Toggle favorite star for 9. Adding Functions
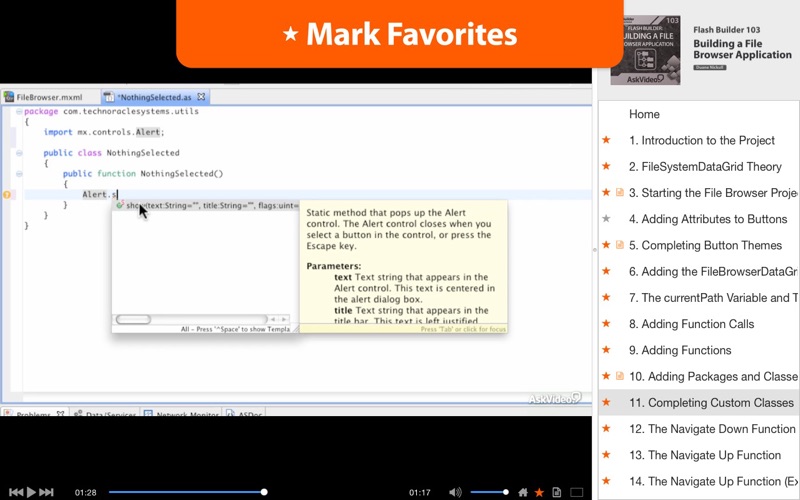Image resolution: width=800 pixels, height=500 pixels. (606, 349)
